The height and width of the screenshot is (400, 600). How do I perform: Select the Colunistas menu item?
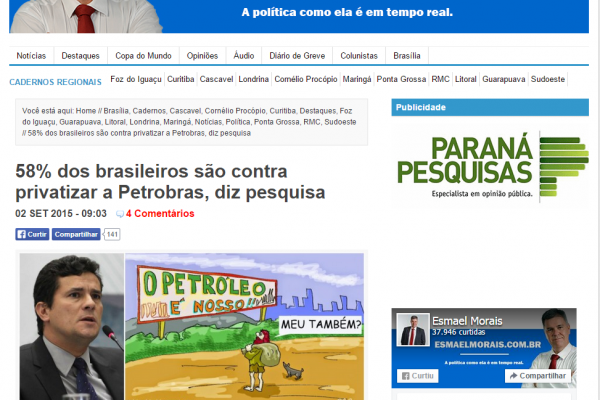point(354,56)
